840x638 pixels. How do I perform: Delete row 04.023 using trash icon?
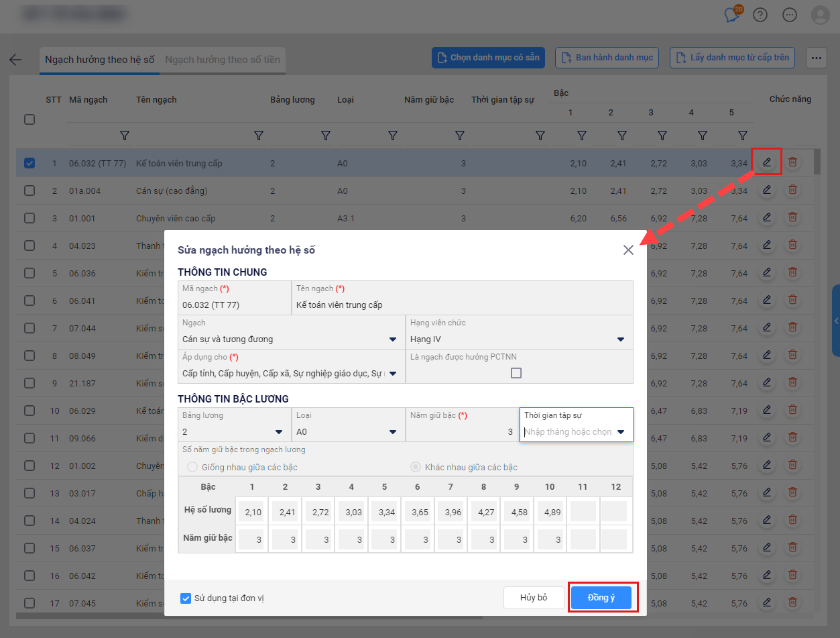click(x=792, y=245)
